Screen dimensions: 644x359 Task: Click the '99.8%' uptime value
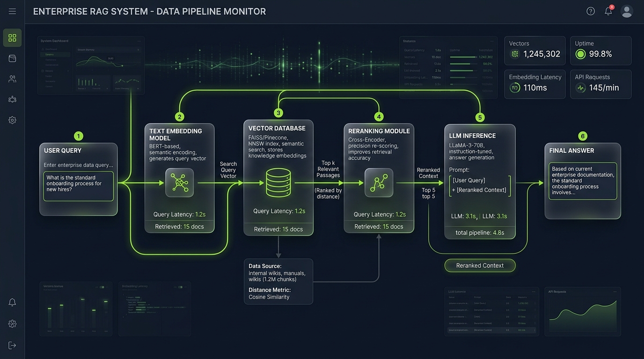(x=600, y=54)
